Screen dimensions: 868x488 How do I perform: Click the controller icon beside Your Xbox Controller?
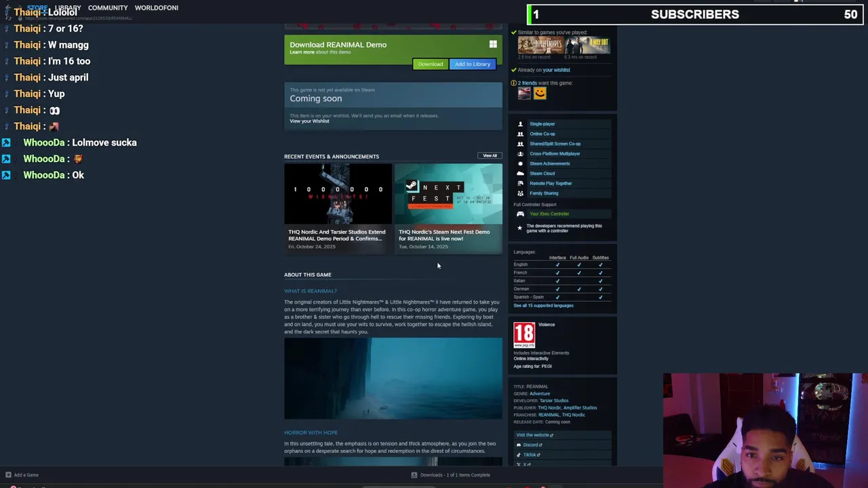point(520,214)
